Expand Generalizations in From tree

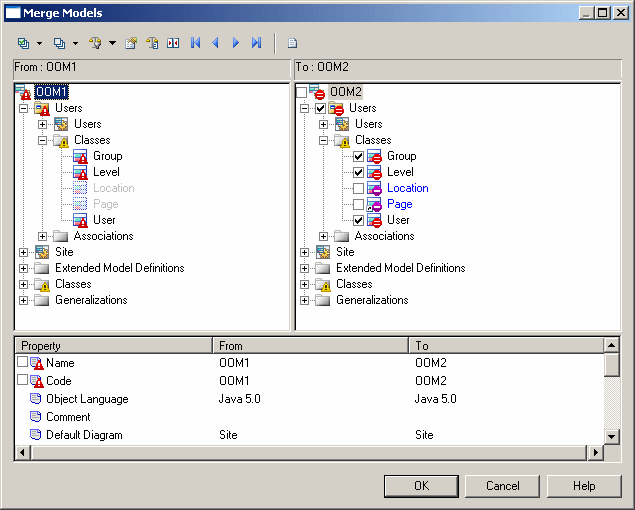click(x=23, y=300)
